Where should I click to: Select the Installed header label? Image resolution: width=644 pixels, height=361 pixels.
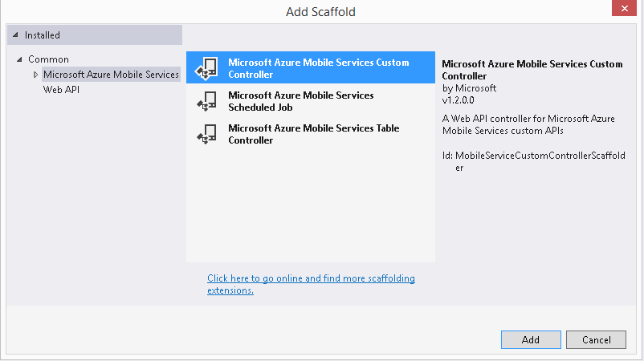(43, 34)
